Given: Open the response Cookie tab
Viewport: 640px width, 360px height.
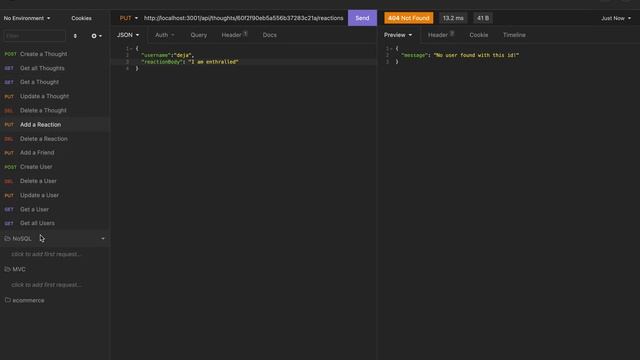Looking at the screenshot, I should 478,35.
